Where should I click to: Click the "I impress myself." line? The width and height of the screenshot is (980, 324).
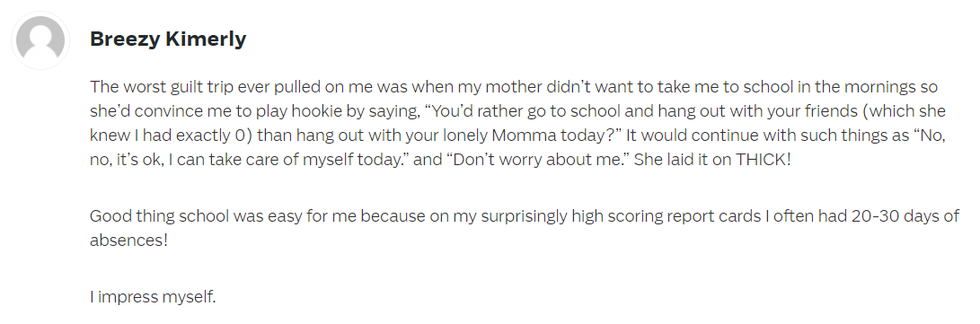[153, 298]
